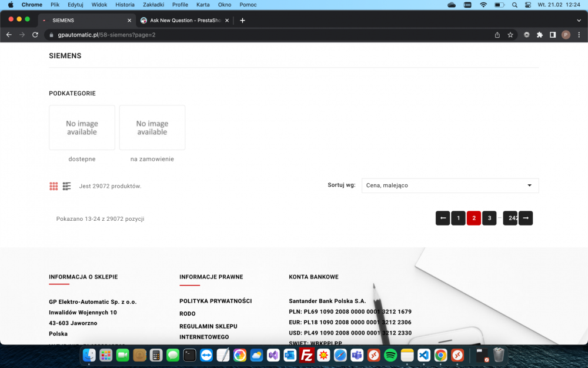Click the dostepne subcategory label
588x368 pixels.
(x=82, y=159)
